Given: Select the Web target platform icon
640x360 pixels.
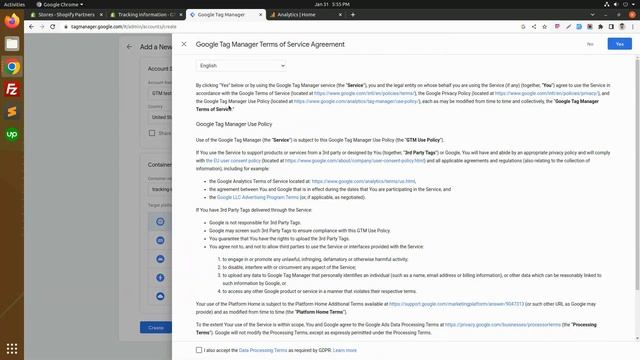Looking at the screenshot, I should [x=160, y=222].
